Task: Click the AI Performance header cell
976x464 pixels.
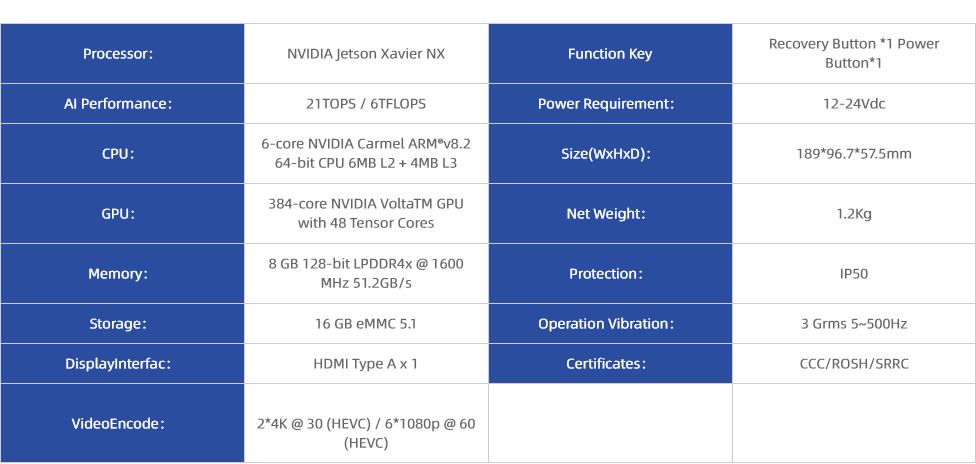Action: coord(122,103)
